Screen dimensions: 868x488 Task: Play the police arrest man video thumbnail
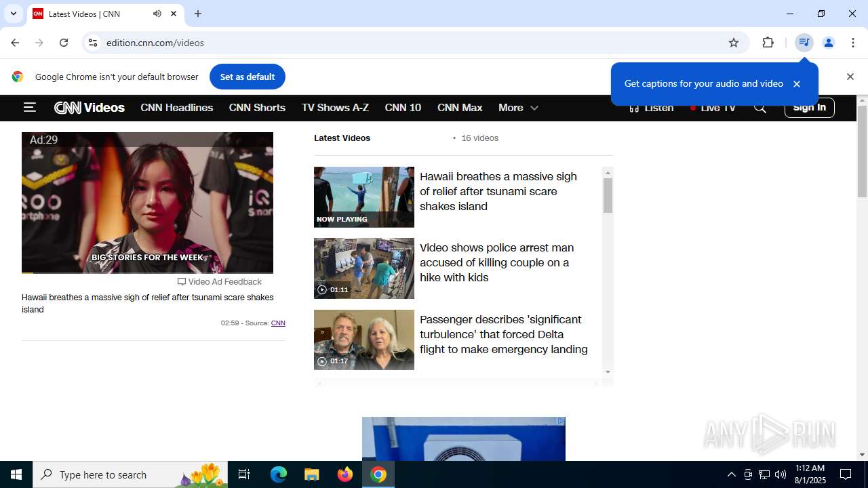(364, 268)
